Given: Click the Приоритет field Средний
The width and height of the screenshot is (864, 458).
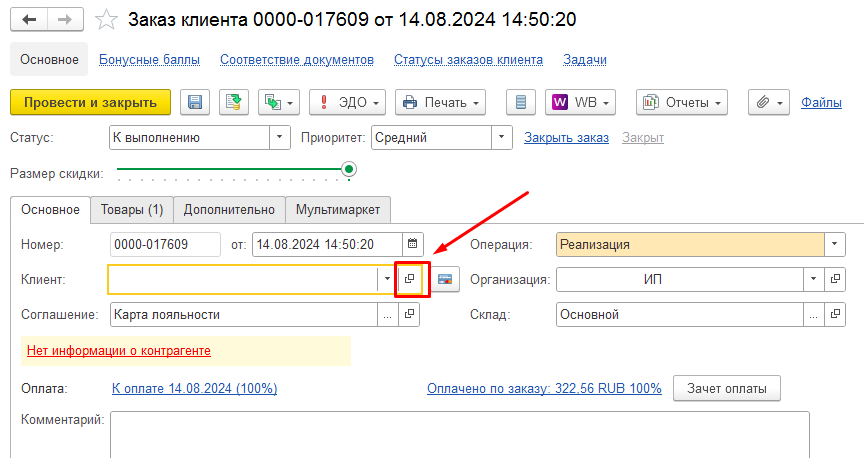Looking at the screenshot, I should [431, 137].
